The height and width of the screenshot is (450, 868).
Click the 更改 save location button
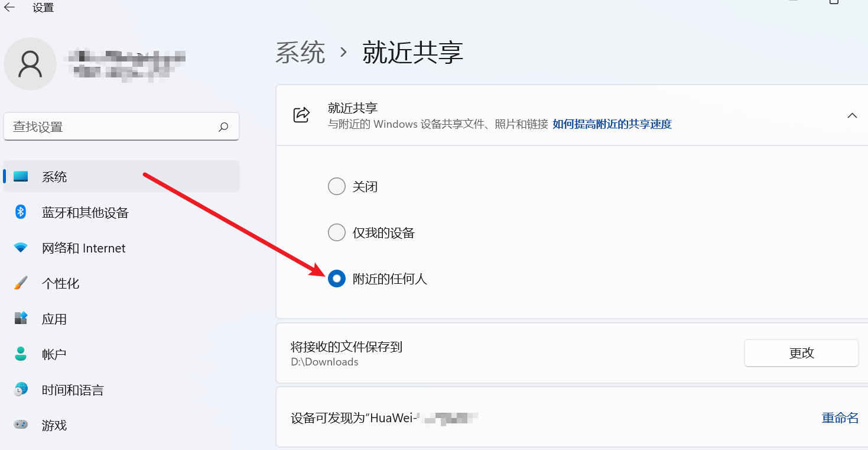tap(801, 353)
